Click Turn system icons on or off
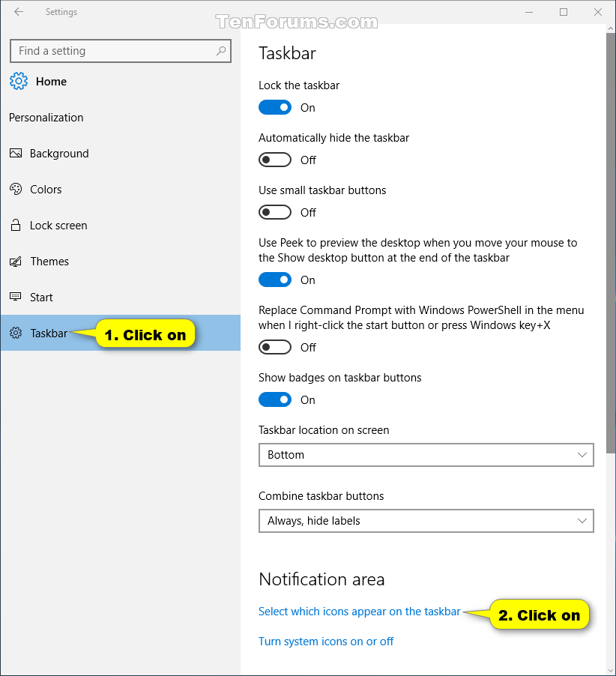The image size is (616, 676). (x=326, y=641)
